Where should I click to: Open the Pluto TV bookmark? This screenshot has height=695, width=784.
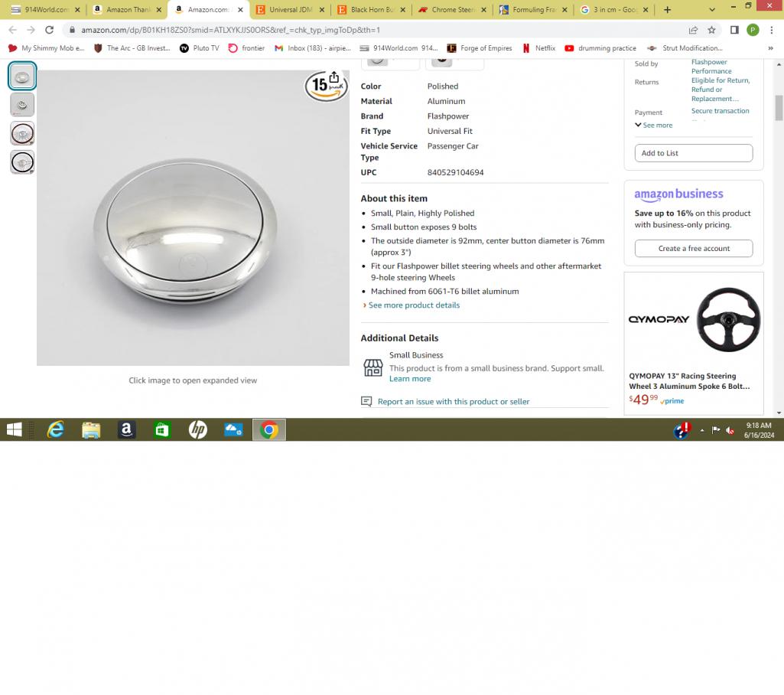click(x=200, y=48)
